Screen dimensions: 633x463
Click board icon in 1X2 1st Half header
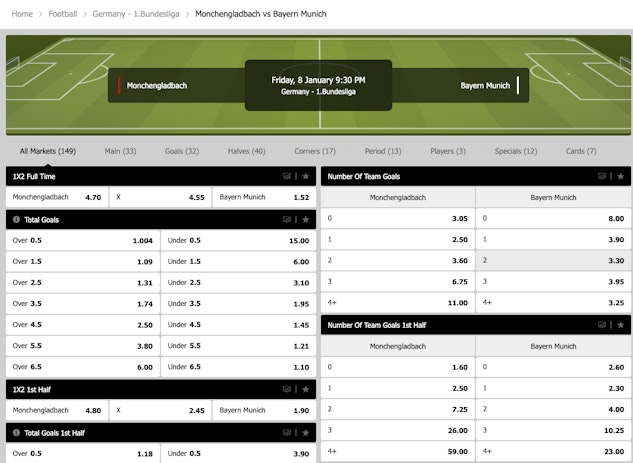click(287, 390)
